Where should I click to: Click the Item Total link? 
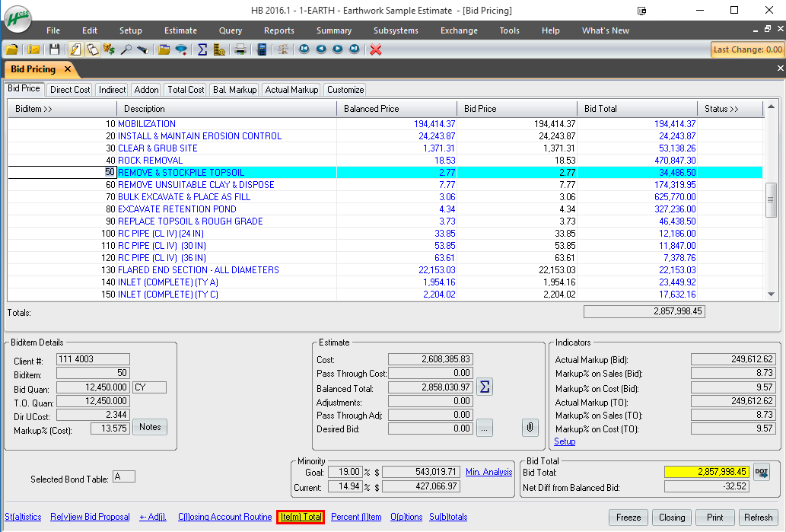(301, 517)
